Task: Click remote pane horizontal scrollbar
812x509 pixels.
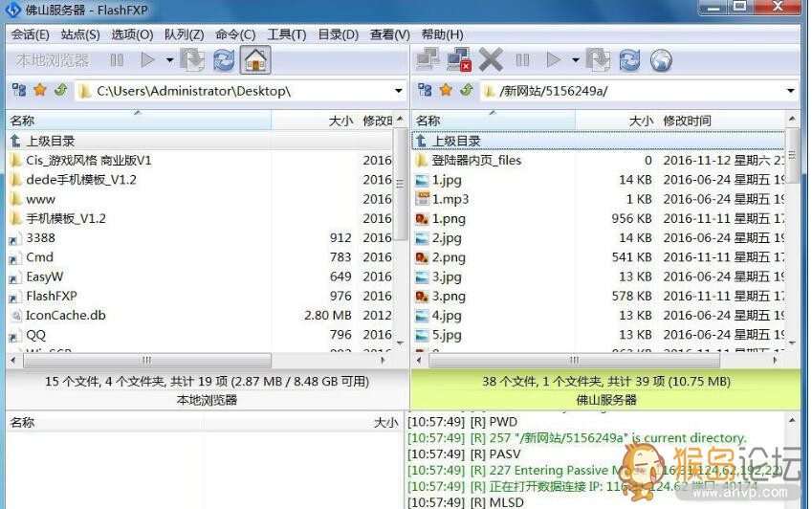Action: 574,360
